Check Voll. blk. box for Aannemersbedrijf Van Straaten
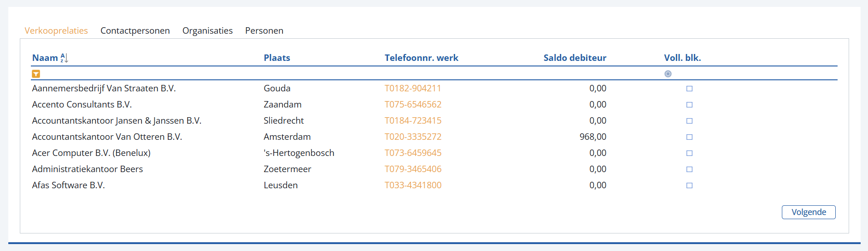The image size is (868, 251). coord(689,89)
